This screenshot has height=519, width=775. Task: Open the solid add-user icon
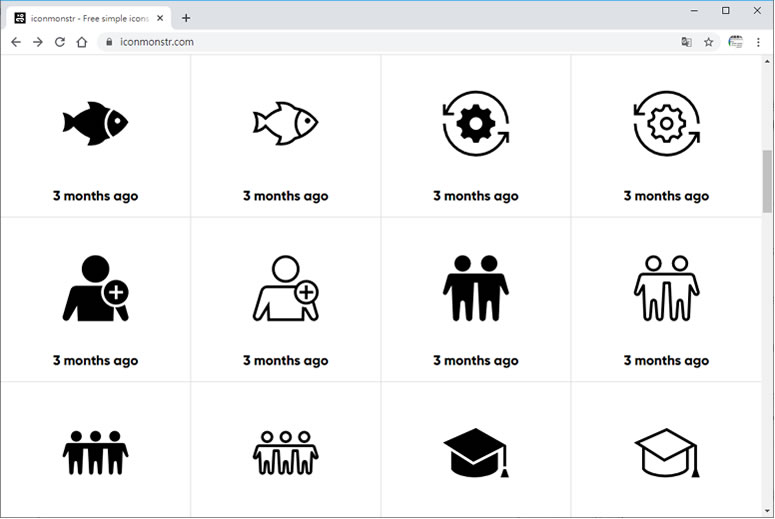click(95, 288)
